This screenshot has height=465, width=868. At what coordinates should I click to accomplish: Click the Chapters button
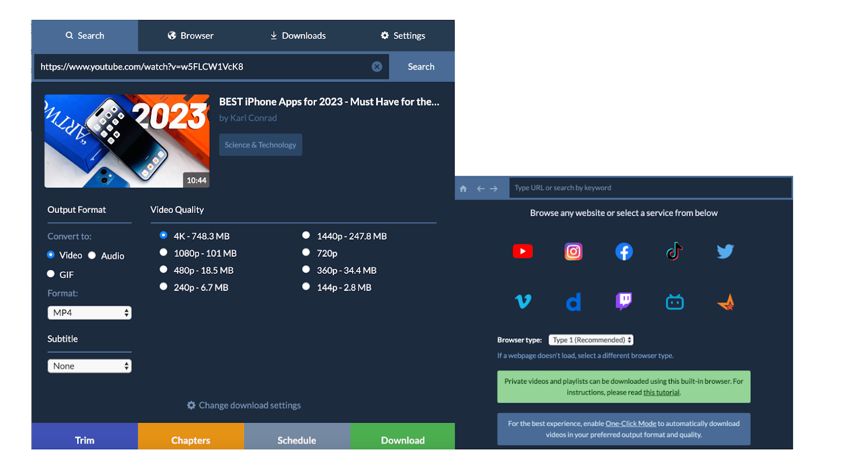[x=191, y=437]
